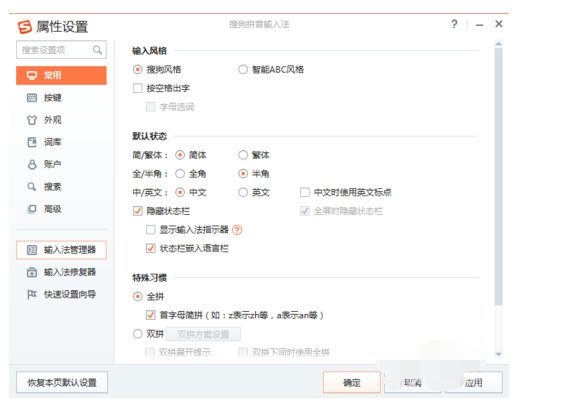Toggle the 首字母简拼 checkbox
Viewport: 561px width, 415px height.
(151, 315)
